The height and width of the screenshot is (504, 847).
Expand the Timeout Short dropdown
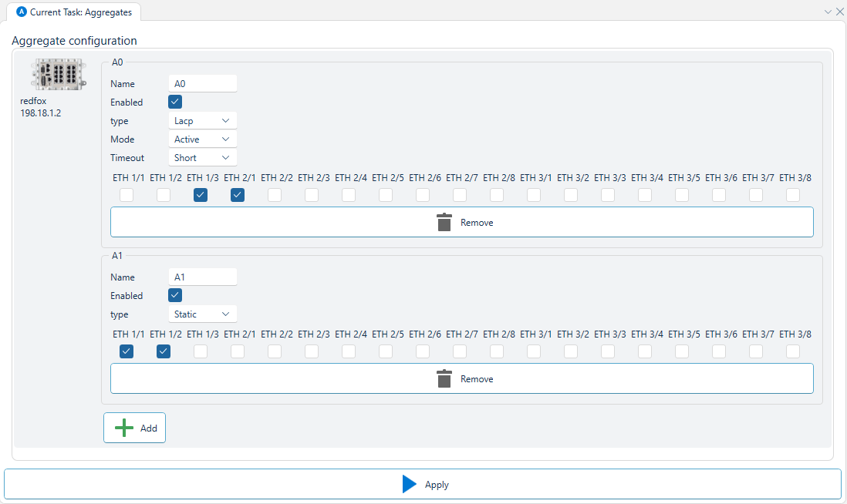coord(202,158)
